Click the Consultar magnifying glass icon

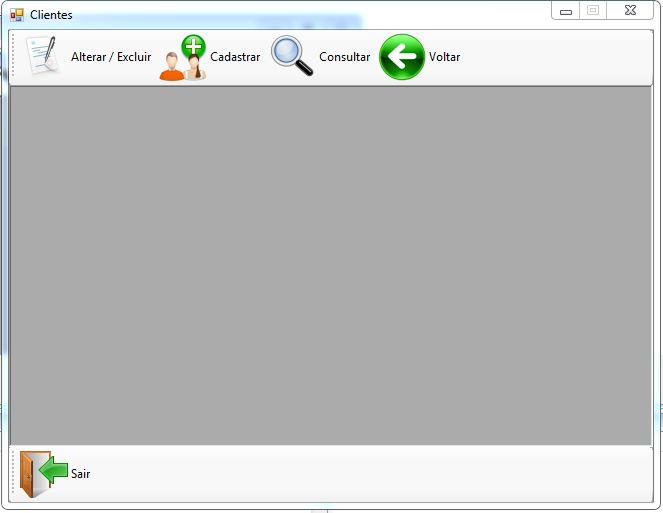292,57
